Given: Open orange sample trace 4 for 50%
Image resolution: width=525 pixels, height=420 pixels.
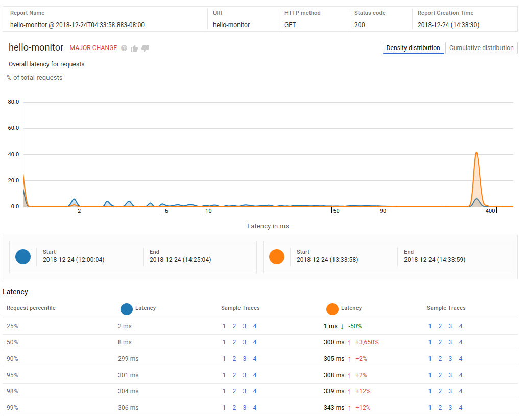Looking at the screenshot, I should (460, 343).
